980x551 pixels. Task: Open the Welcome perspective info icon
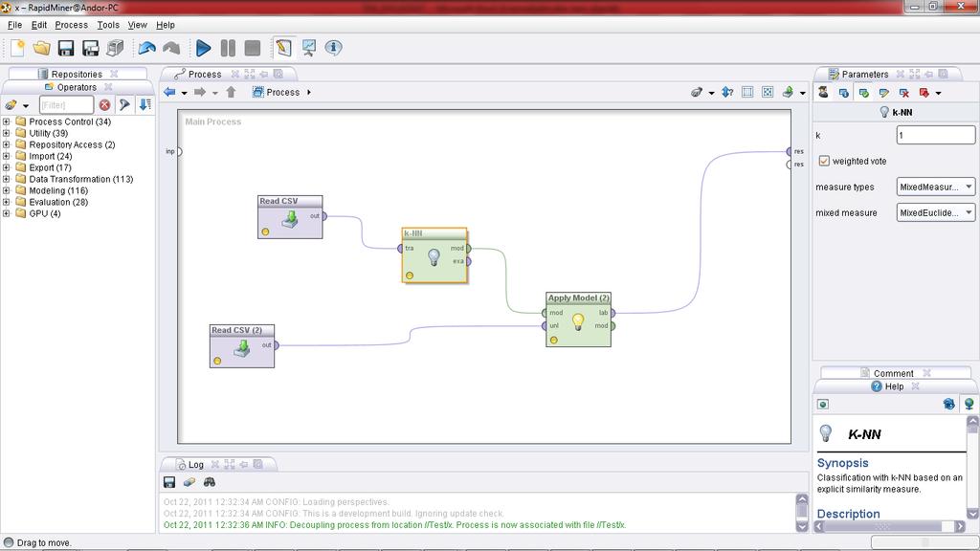pos(333,48)
